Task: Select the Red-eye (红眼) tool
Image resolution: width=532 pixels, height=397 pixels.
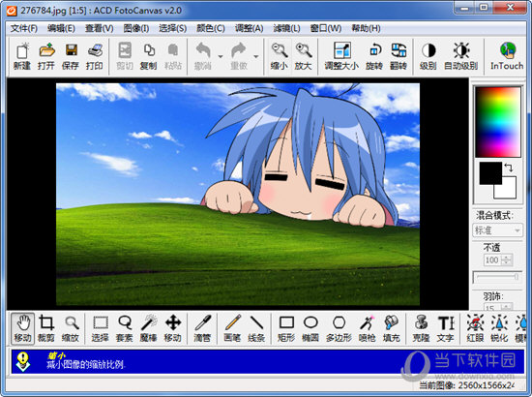Action: pos(475,328)
